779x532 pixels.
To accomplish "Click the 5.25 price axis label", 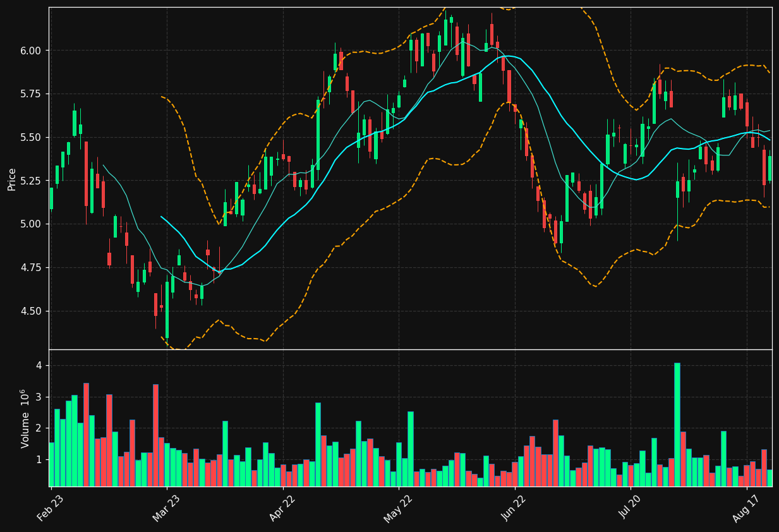I will [x=32, y=181].
